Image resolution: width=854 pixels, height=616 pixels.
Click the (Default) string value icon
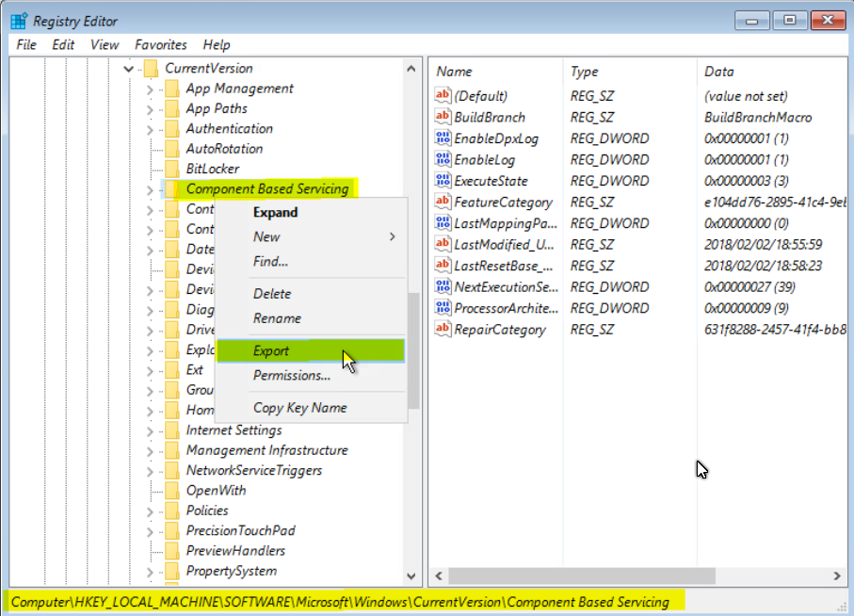(x=443, y=95)
